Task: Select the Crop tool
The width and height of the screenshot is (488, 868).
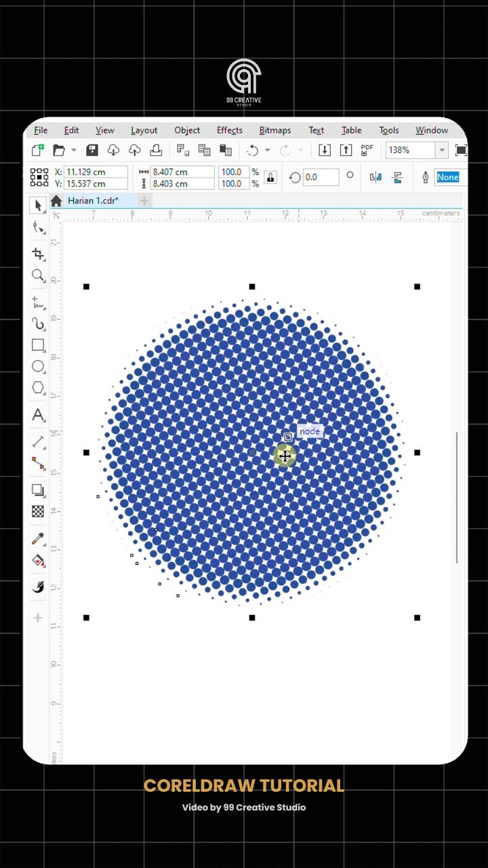Action: 38,254
